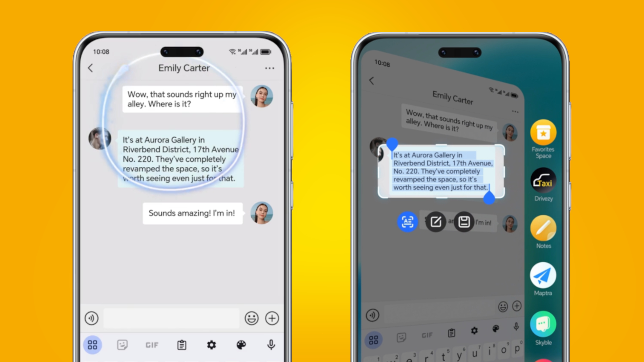The image size is (644, 362).
Task: Tap save to clipboard icon
Action: point(464,222)
